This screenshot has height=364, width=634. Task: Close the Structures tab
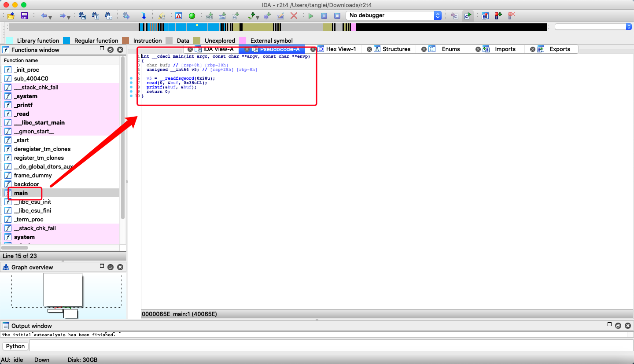(x=369, y=49)
